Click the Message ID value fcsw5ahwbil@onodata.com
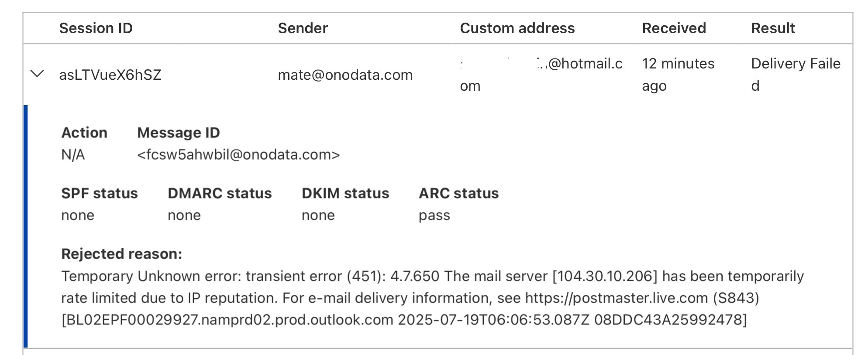This screenshot has height=355, width=868. [x=238, y=155]
